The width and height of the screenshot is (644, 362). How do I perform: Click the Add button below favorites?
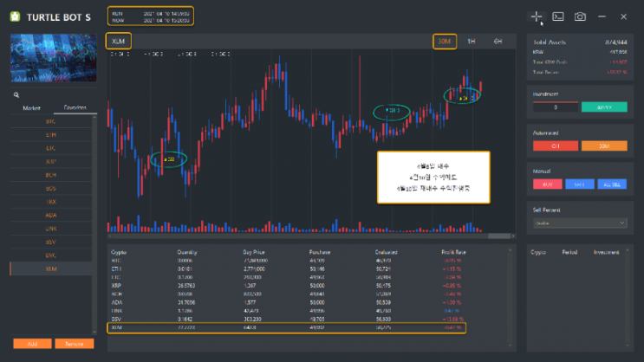32,344
